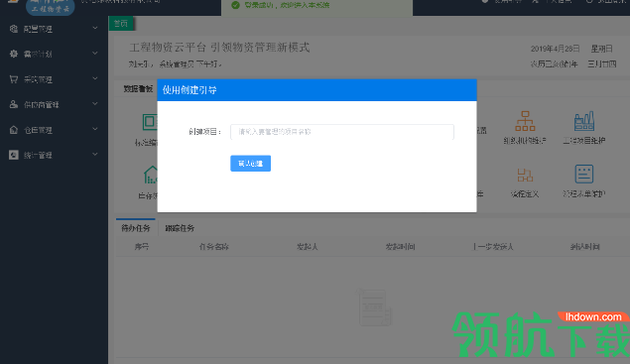
Task: Open the 工程项目维护 factory icon
Action: (x=584, y=121)
